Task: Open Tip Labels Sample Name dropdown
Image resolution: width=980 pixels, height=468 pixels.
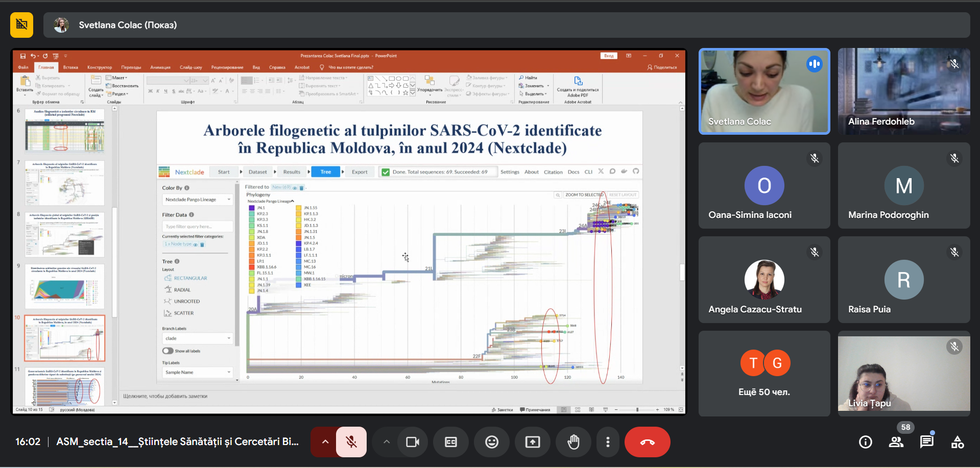Action: pyautogui.click(x=198, y=372)
